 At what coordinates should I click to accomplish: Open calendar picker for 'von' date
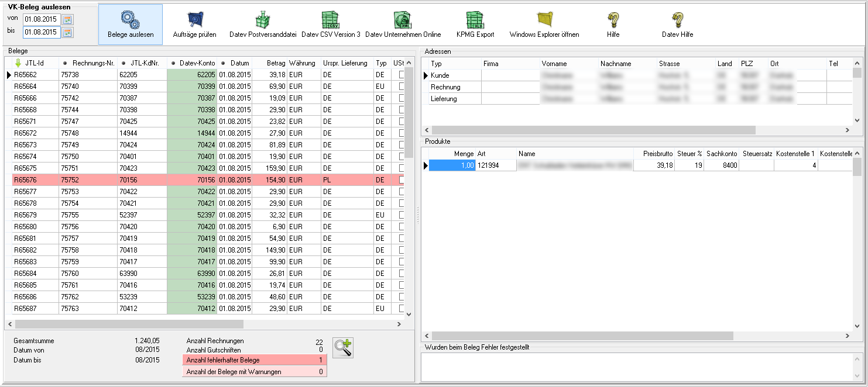(x=68, y=19)
